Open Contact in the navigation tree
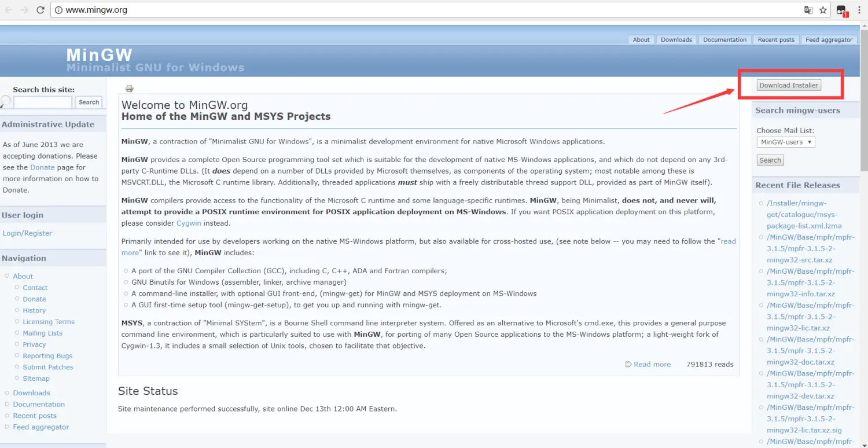This screenshot has height=448, width=868. (x=35, y=288)
